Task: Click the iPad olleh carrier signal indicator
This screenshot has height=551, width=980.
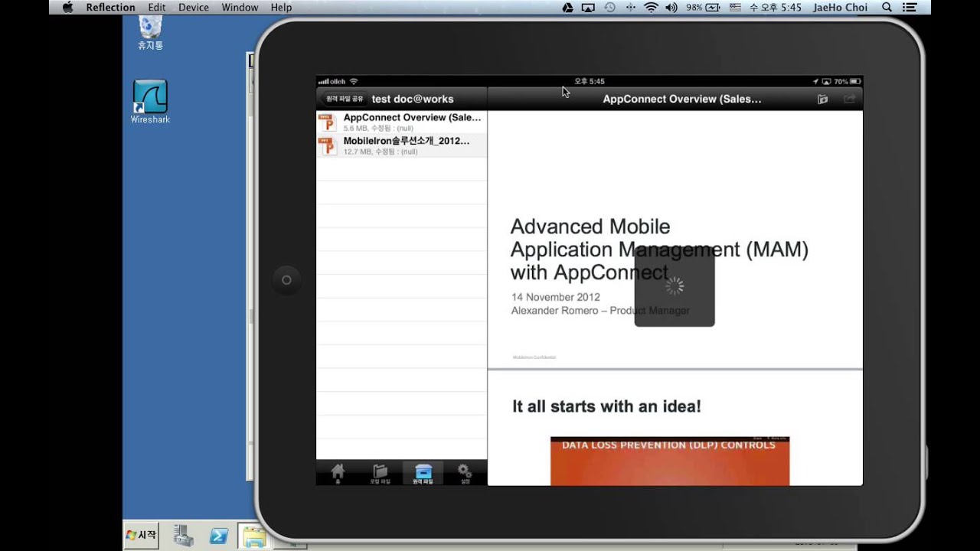Action: pos(332,81)
